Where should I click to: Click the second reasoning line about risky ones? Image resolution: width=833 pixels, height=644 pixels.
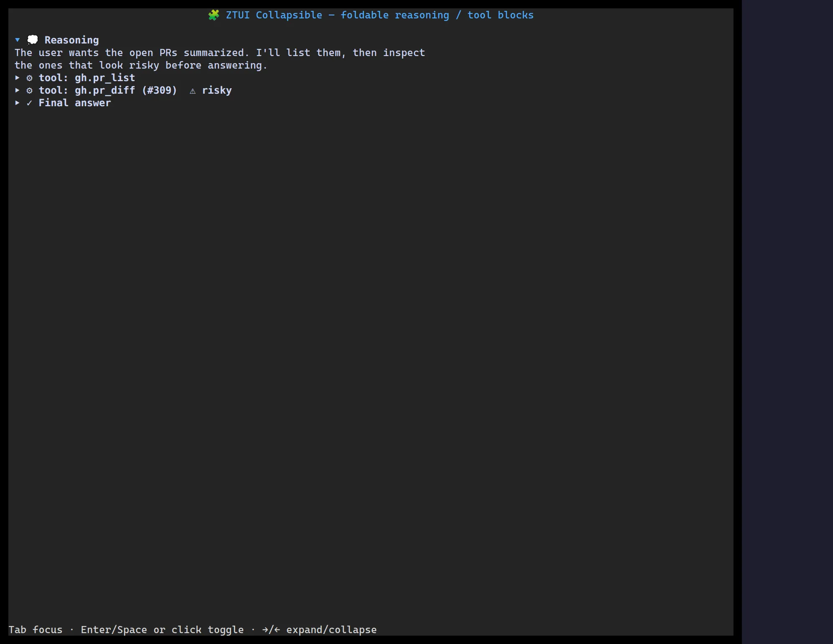click(x=141, y=65)
